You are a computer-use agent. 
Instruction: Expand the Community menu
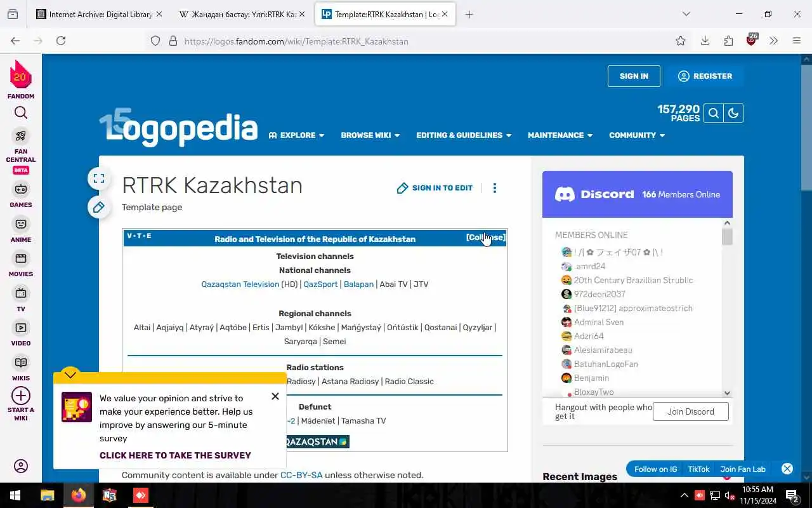pos(637,135)
